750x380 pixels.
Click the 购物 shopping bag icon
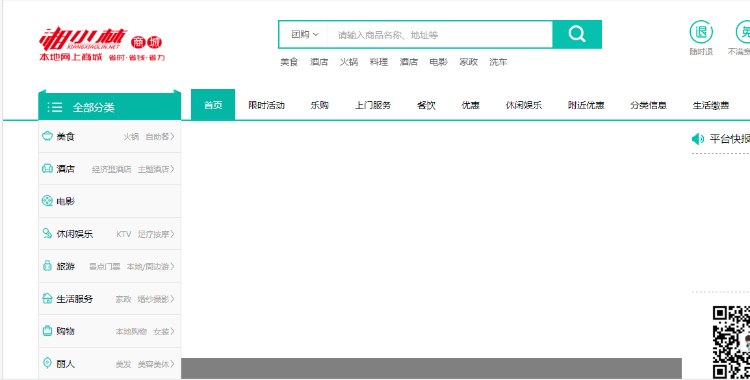[x=47, y=331]
